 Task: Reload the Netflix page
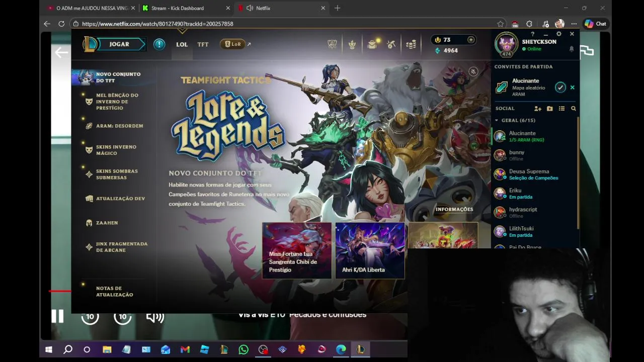tap(61, 24)
